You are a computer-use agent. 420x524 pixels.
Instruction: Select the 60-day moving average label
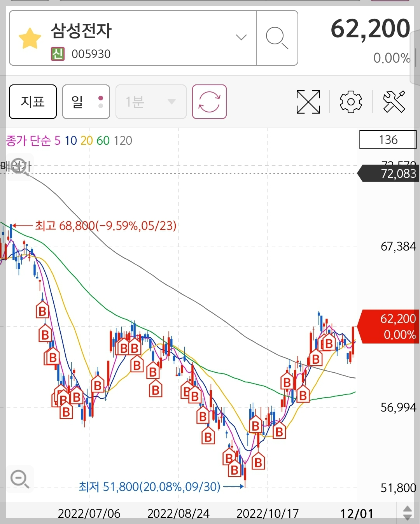click(103, 140)
